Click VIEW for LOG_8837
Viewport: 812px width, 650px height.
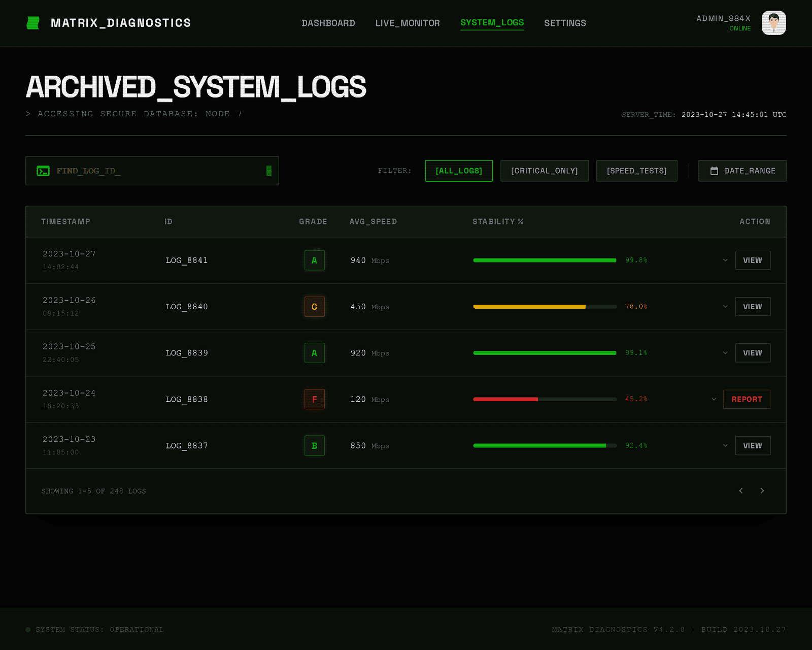(753, 446)
